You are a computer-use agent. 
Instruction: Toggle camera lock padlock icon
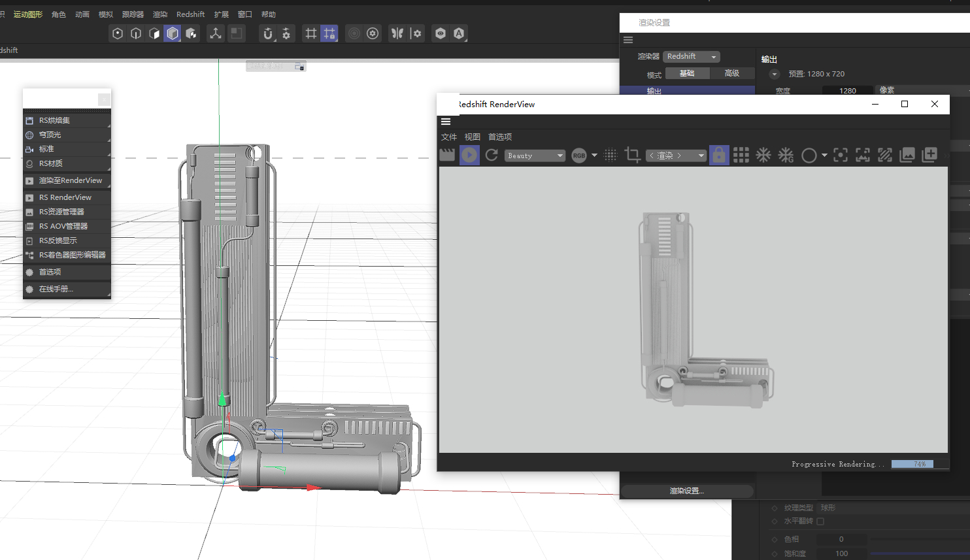point(719,155)
